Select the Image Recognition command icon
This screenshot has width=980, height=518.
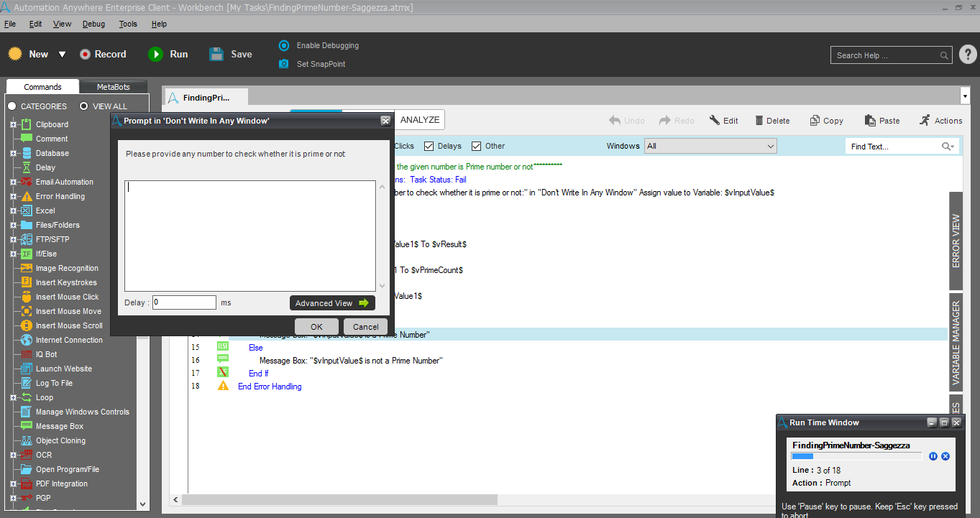click(25, 268)
